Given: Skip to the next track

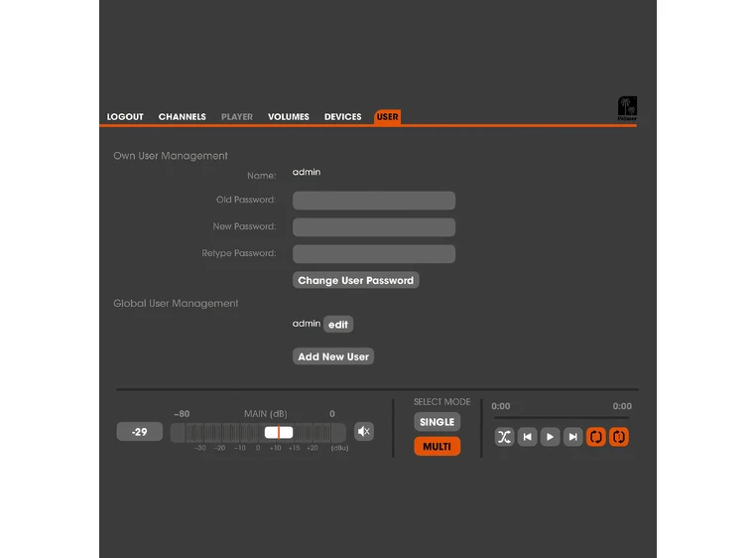Looking at the screenshot, I should [x=572, y=437].
